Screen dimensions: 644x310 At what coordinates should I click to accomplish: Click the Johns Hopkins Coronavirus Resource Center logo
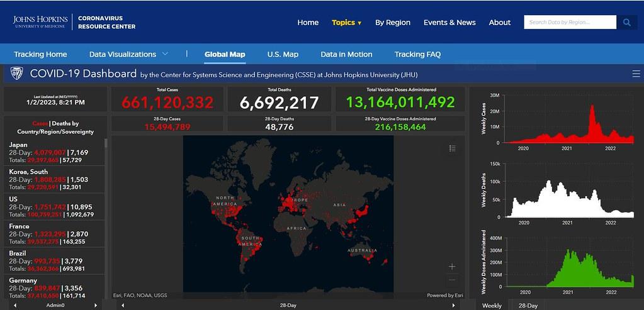pyautogui.click(x=74, y=22)
